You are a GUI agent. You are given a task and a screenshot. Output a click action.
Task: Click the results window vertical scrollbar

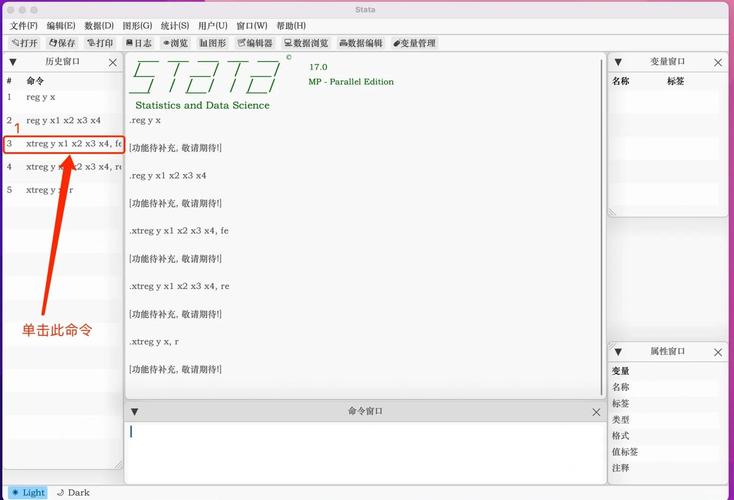[x=602, y=227]
